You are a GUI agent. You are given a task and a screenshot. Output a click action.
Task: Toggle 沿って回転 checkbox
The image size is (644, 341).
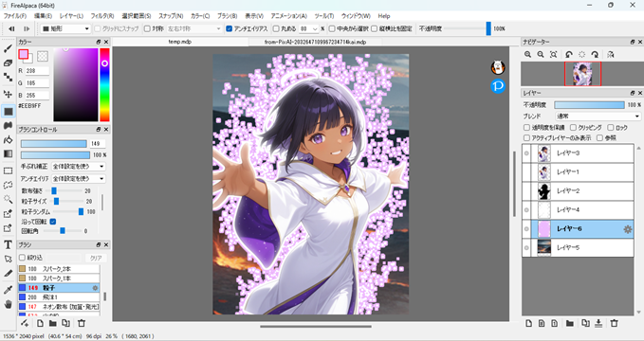pyautogui.click(x=52, y=222)
